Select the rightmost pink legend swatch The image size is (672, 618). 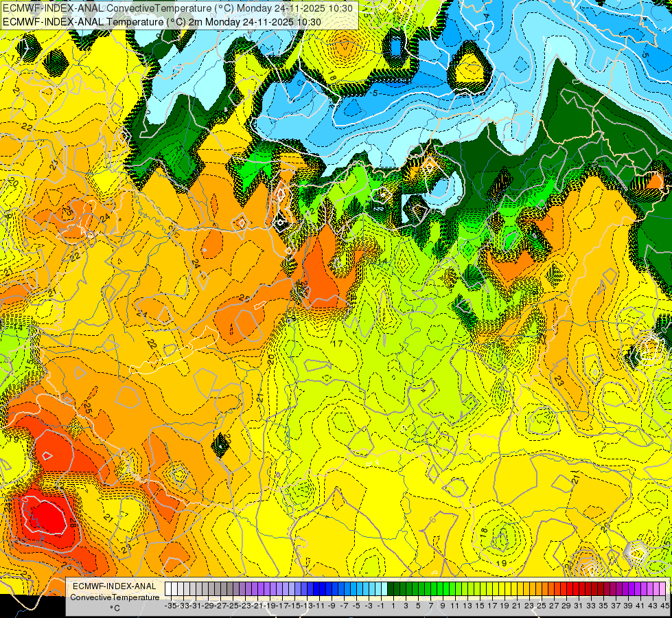click(662, 589)
